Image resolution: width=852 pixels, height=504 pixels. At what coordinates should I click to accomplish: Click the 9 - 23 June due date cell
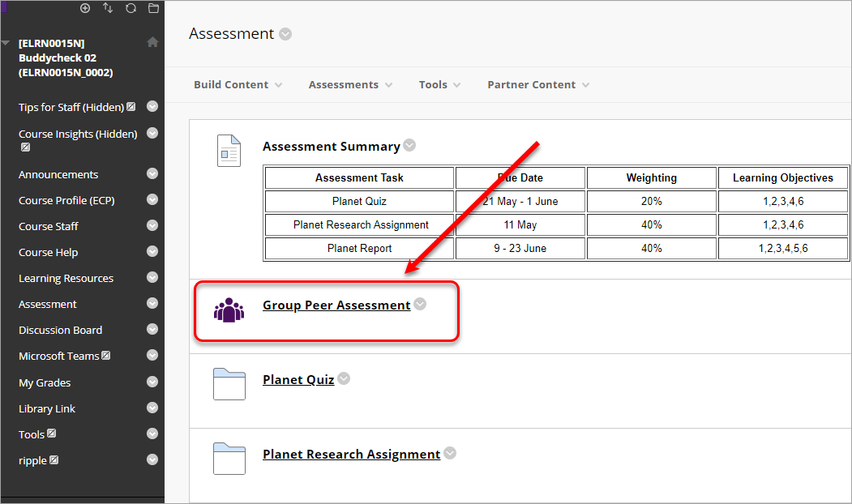[x=520, y=248]
